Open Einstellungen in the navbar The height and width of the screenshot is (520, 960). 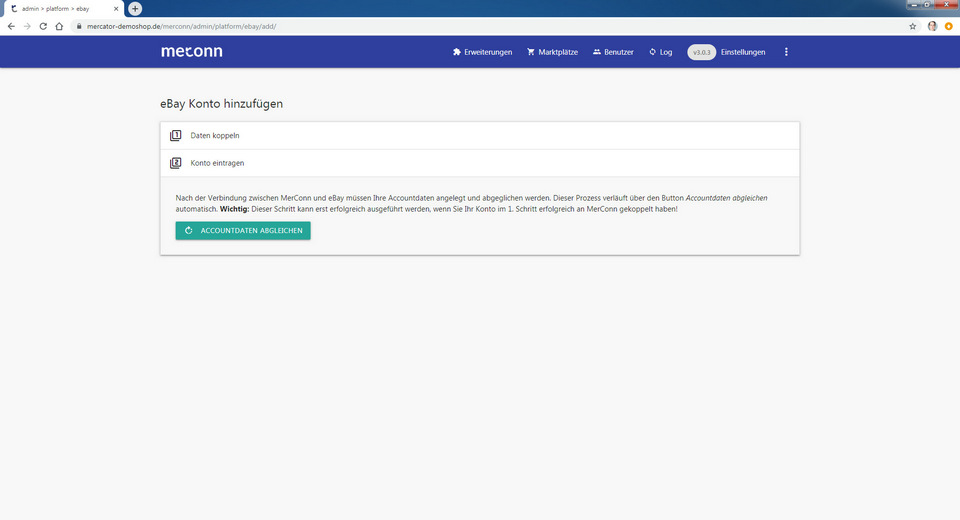pos(743,52)
